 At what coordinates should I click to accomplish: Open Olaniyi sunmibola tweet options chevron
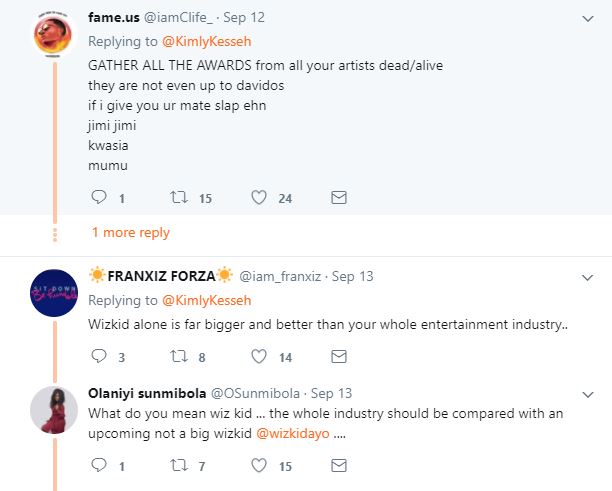[588, 393]
